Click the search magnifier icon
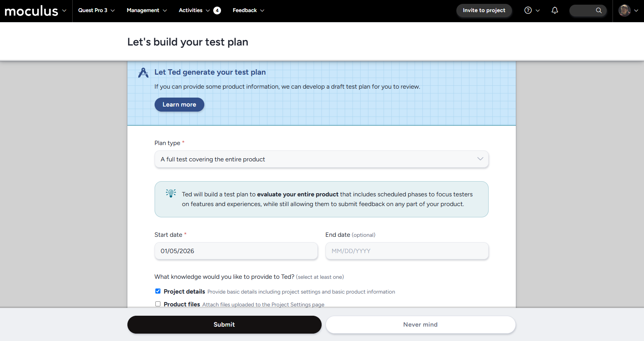Screen dimensions: 644x341 click(x=599, y=10)
